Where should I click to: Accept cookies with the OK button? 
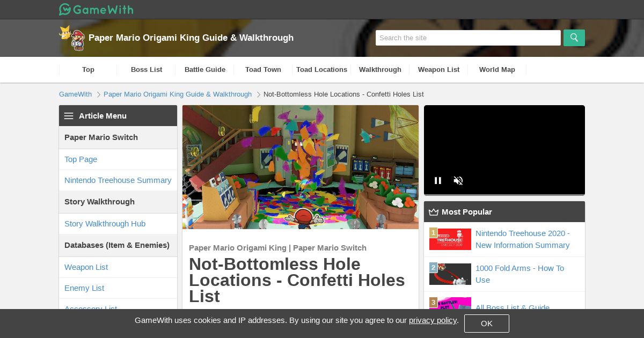pos(487,324)
